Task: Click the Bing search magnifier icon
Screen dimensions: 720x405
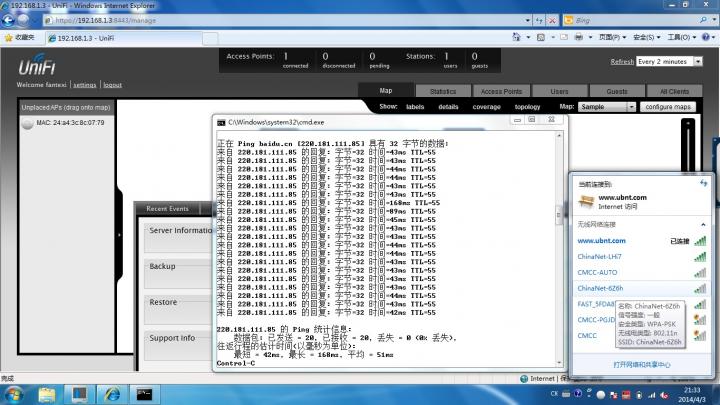Action: click(703, 20)
